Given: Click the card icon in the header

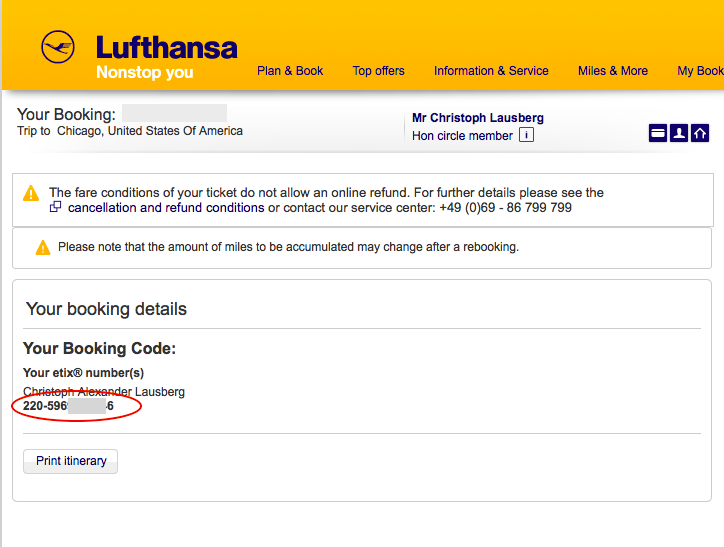Looking at the screenshot, I should point(658,133).
